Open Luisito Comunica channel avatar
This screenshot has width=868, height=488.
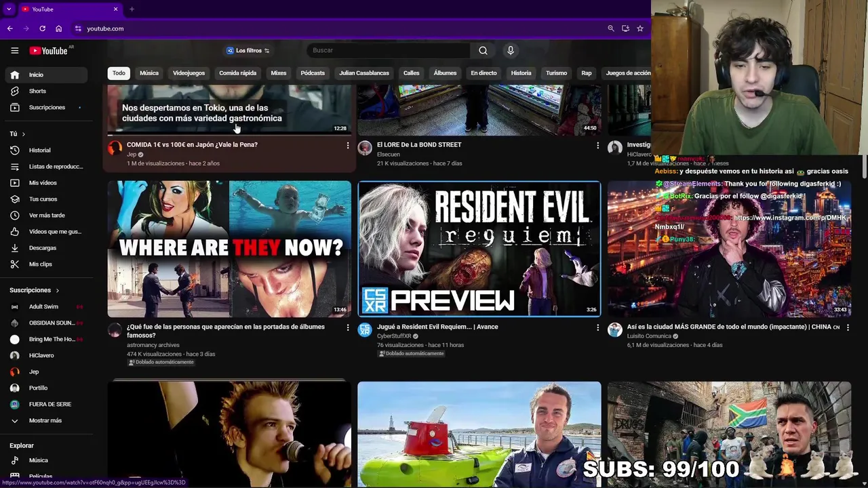click(615, 330)
